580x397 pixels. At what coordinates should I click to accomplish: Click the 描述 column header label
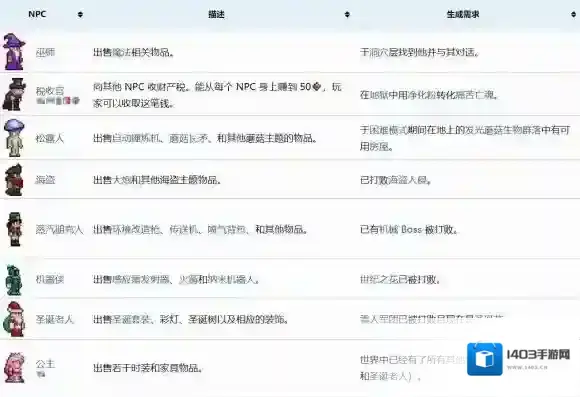(x=216, y=14)
